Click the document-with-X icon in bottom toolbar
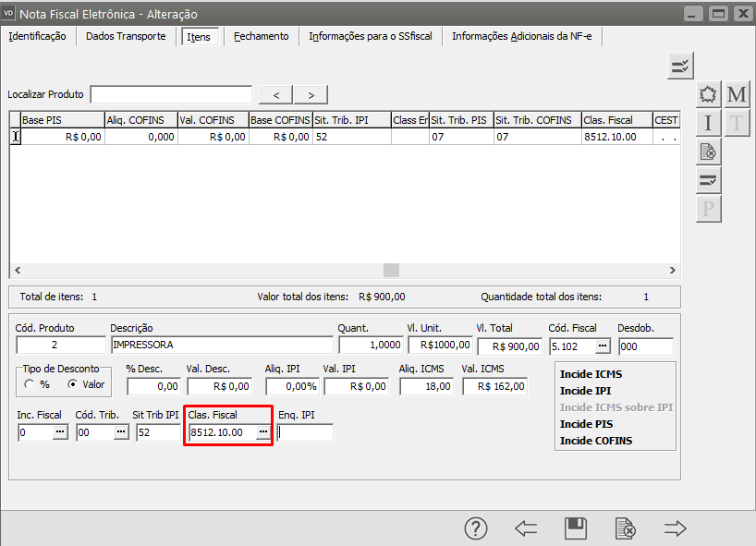 tap(626, 528)
